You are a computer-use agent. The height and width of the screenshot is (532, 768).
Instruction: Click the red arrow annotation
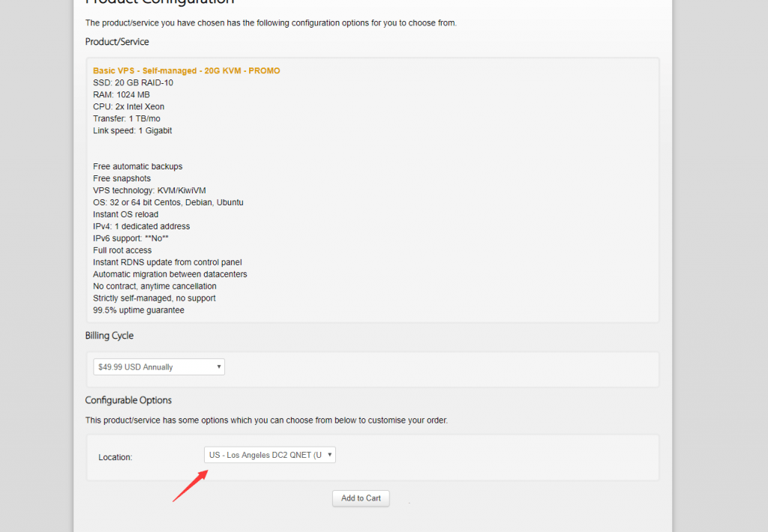pyautogui.click(x=190, y=485)
